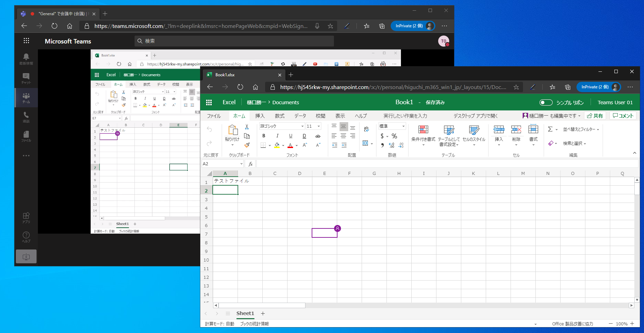Click the 貼り付け paste clipboard icon
The width and height of the screenshot is (644, 333).
[232, 130]
